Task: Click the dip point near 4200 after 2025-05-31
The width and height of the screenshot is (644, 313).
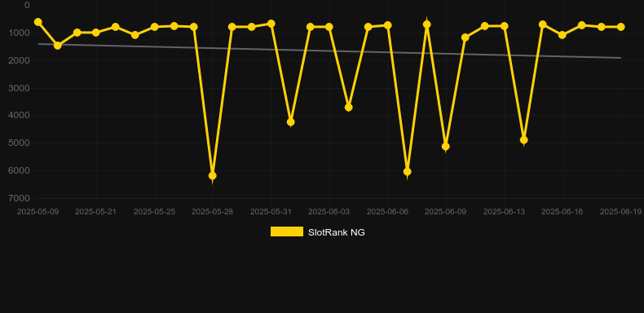Action: click(290, 122)
